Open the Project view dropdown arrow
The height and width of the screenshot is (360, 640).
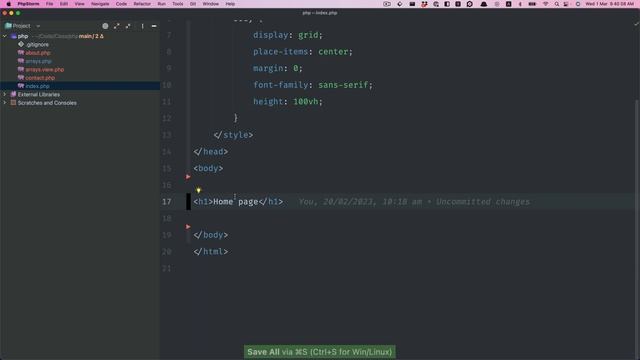pyautogui.click(x=38, y=26)
